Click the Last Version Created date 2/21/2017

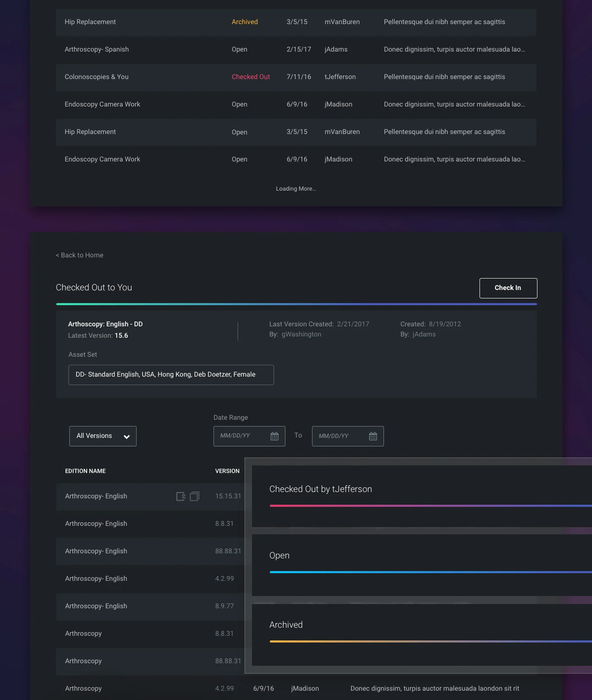353,324
